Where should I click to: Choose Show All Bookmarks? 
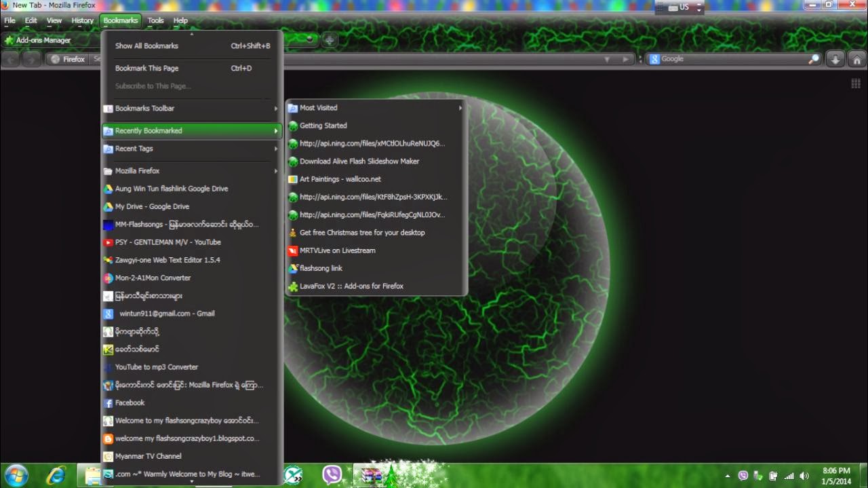[192, 46]
